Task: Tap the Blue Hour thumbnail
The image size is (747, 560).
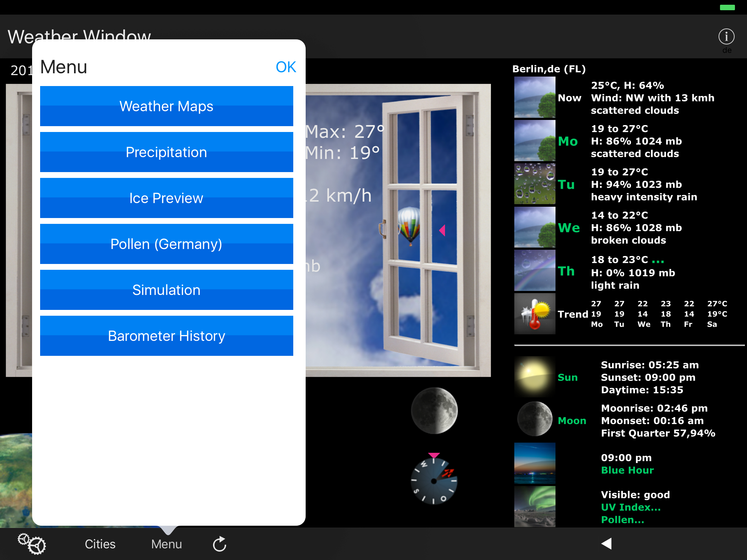Action: pyautogui.click(x=534, y=463)
